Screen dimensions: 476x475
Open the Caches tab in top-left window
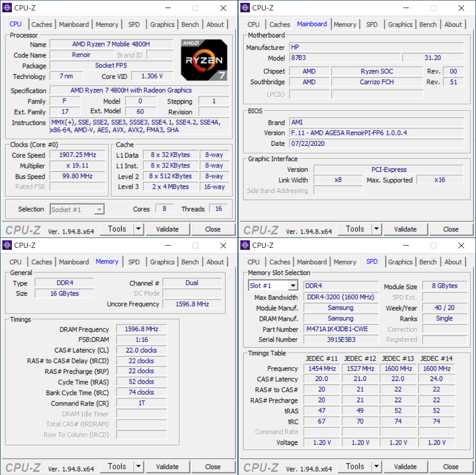(x=42, y=24)
